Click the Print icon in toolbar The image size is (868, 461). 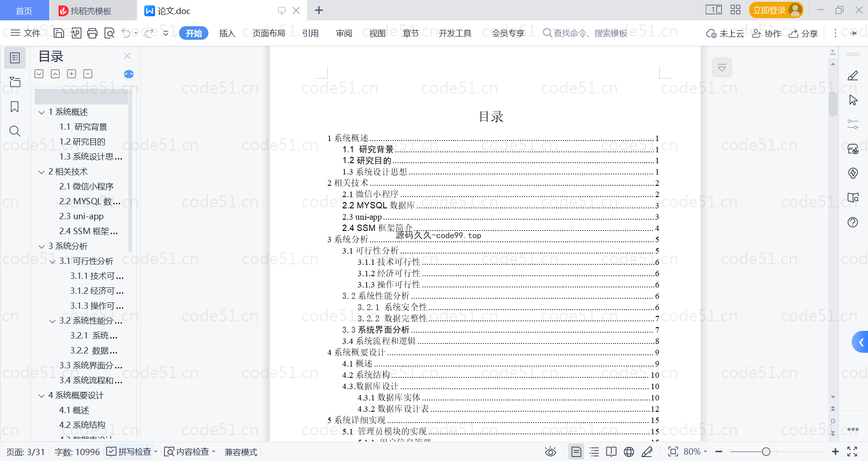coord(92,33)
